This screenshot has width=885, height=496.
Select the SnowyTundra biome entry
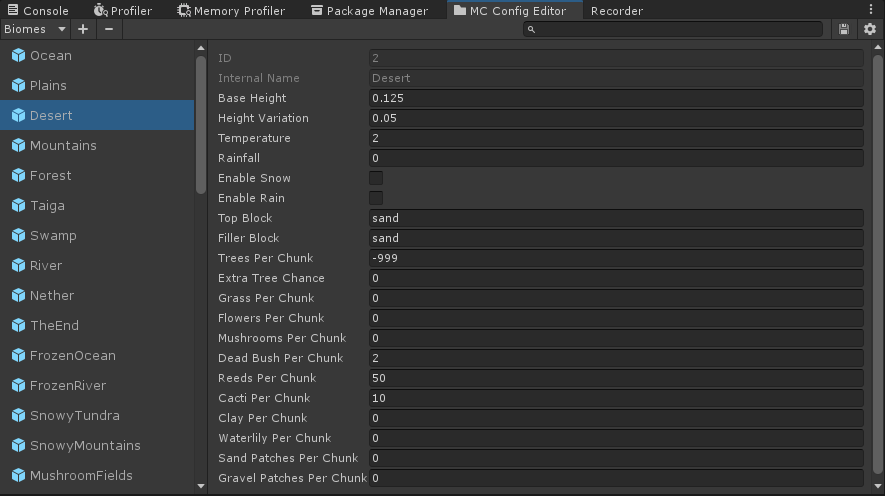97,415
